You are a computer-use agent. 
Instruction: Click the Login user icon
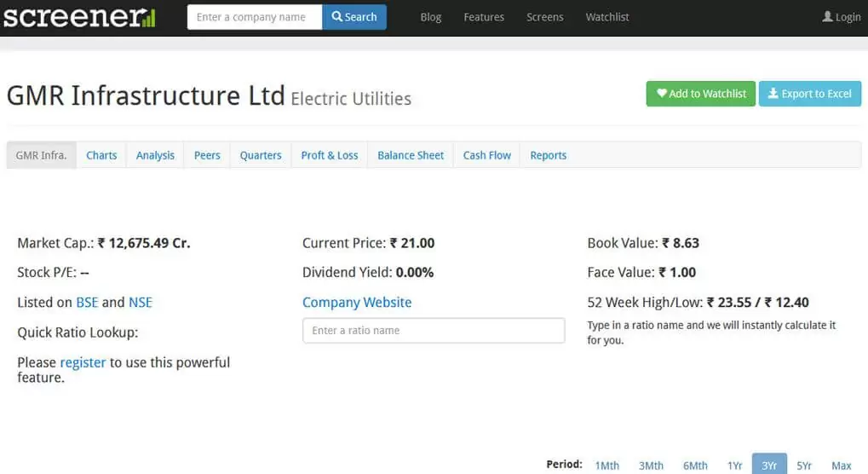click(x=827, y=16)
